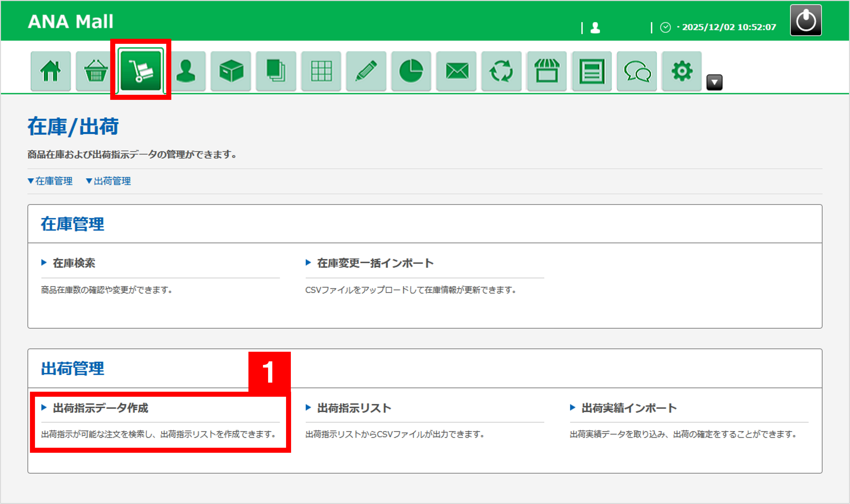Open the storefront shop icon
This screenshot has width=850, height=504.
click(547, 71)
